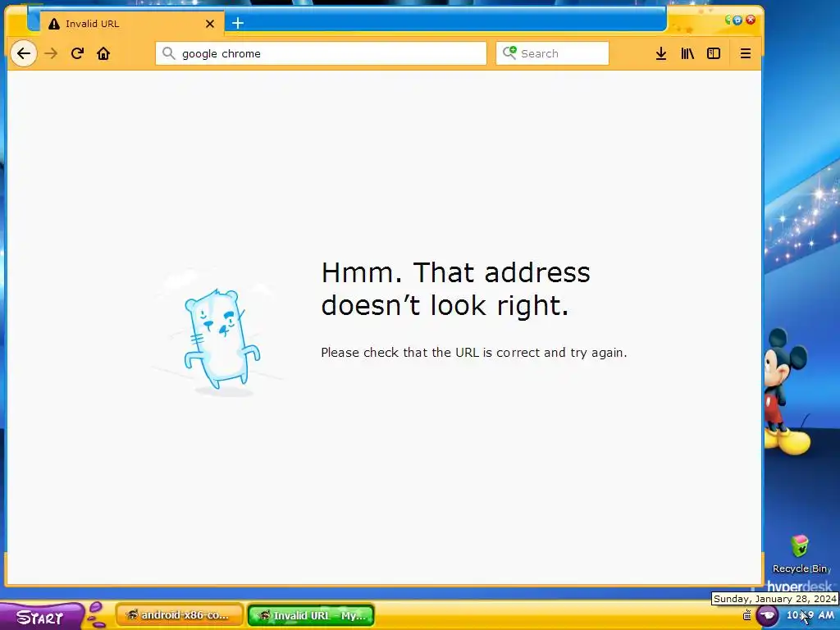This screenshot has height=630, width=840.
Task: Click the 'Invalid URL - My...' taskbar button
Action: pyautogui.click(x=311, y=615)
